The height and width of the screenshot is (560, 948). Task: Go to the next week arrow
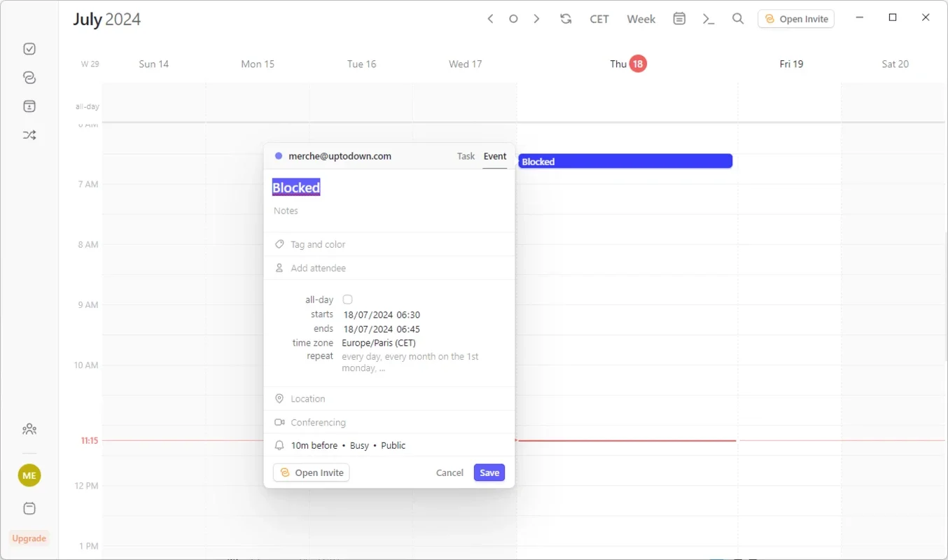click(x=536, y=19)
